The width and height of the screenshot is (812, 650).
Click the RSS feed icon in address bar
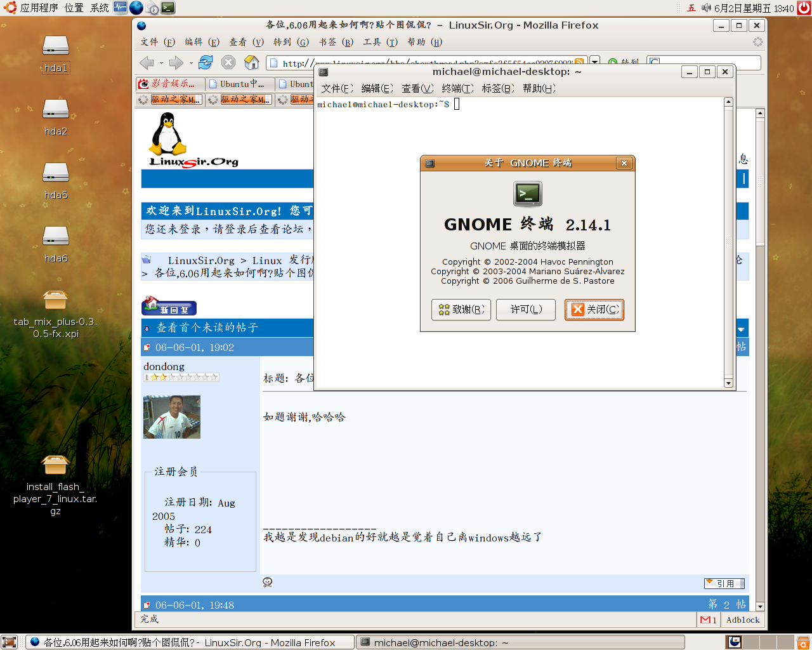[579, 63]
